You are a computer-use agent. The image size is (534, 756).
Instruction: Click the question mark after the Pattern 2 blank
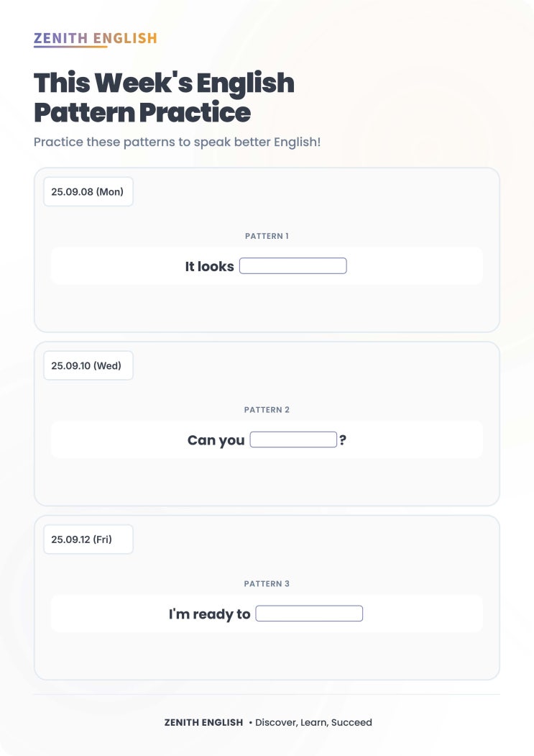[342, 440]
